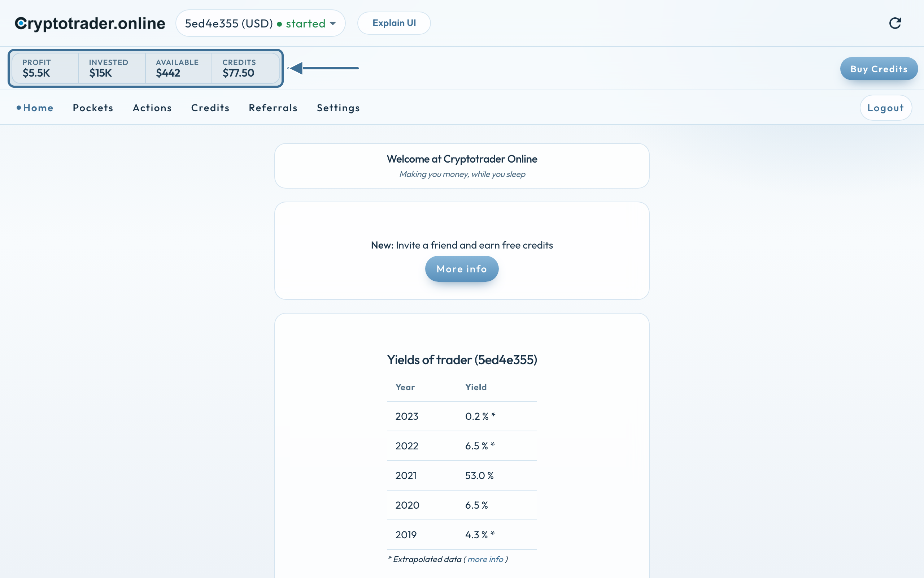The width and height of the screenshot is (924, 578).
Task: Switch to the Pockets tab
Action: pos(93,108)
